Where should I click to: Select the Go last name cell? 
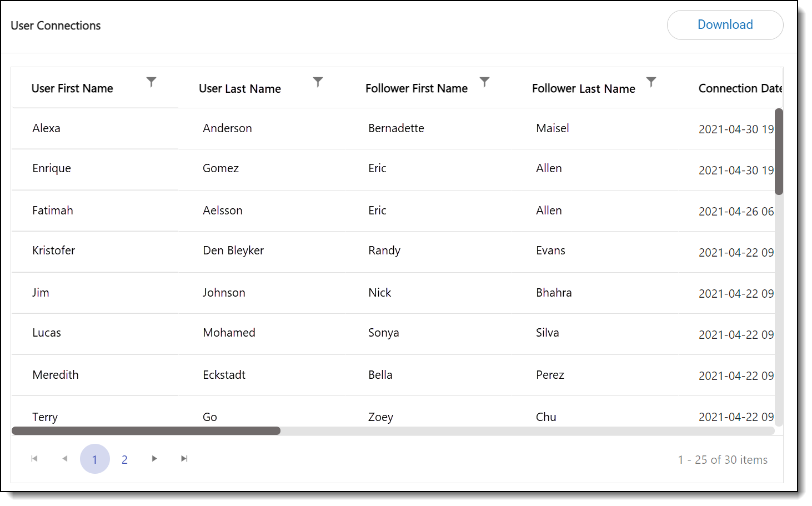click(210, 417)
